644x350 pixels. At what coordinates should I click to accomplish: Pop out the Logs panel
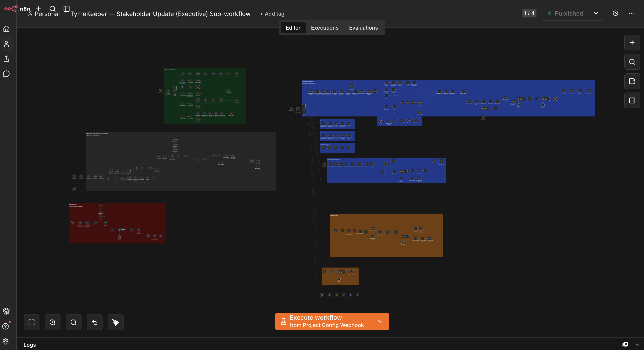(625, 345)
